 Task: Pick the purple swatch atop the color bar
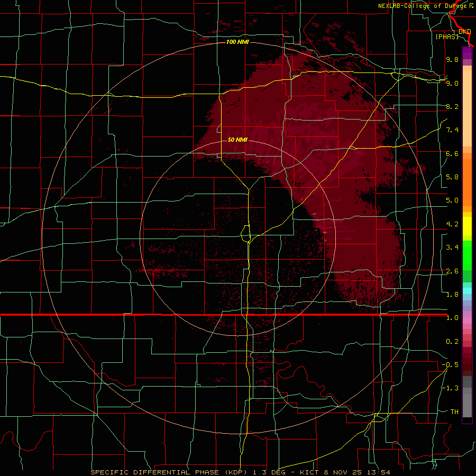tap(467, 53)
